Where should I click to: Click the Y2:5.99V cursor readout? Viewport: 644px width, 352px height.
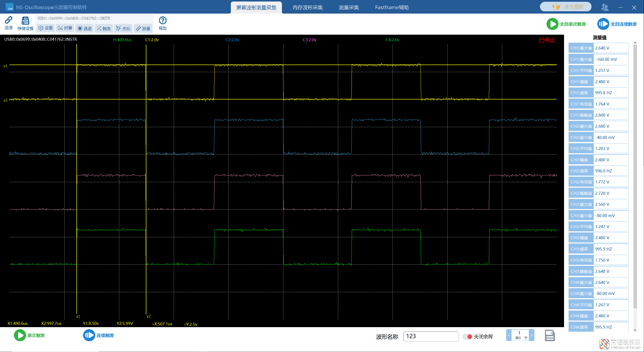[x=125, y=323]
